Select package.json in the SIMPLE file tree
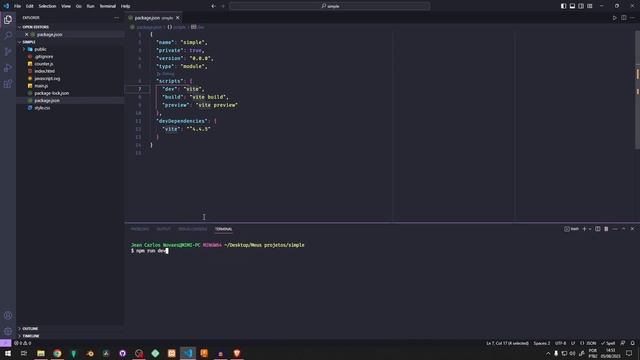Screen dimensions: 640x360 [x=47, y=101]
